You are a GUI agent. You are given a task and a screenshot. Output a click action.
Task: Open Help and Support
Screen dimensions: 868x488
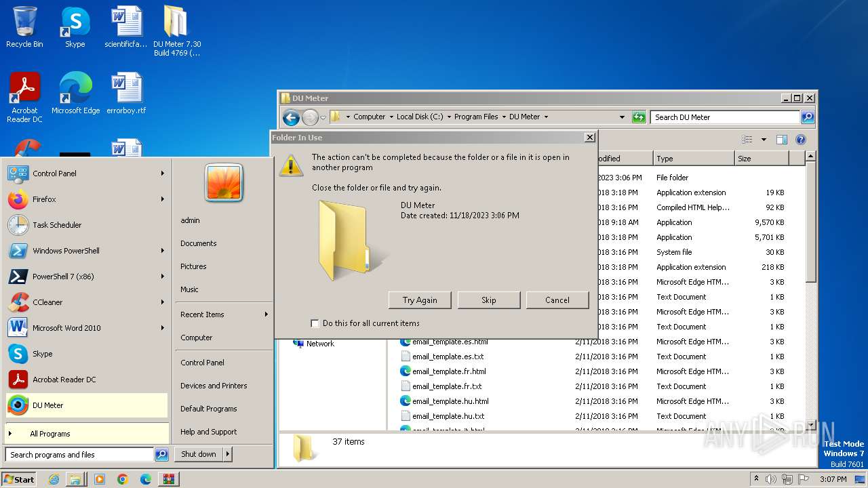point(209,432)
